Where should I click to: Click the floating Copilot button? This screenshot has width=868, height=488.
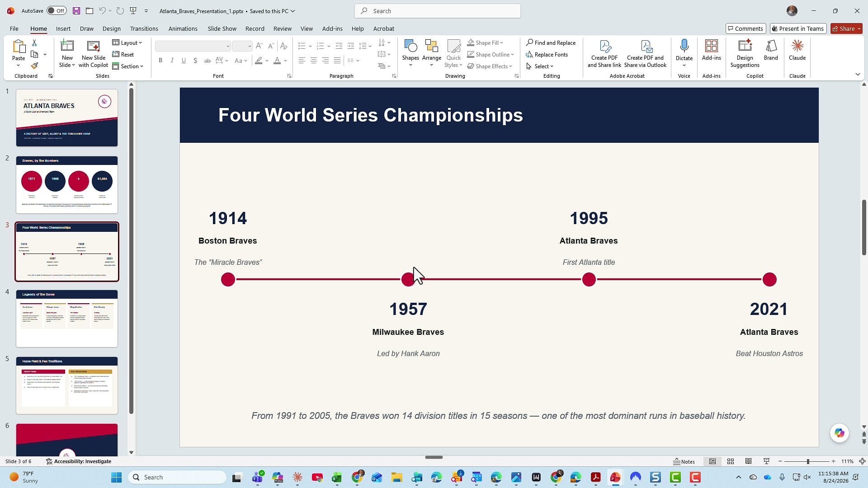click(x=840, y=433)
